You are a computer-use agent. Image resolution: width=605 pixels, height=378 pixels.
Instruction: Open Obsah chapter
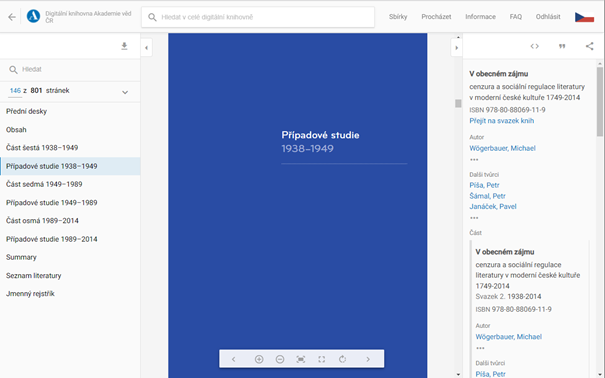pos(70,130)
